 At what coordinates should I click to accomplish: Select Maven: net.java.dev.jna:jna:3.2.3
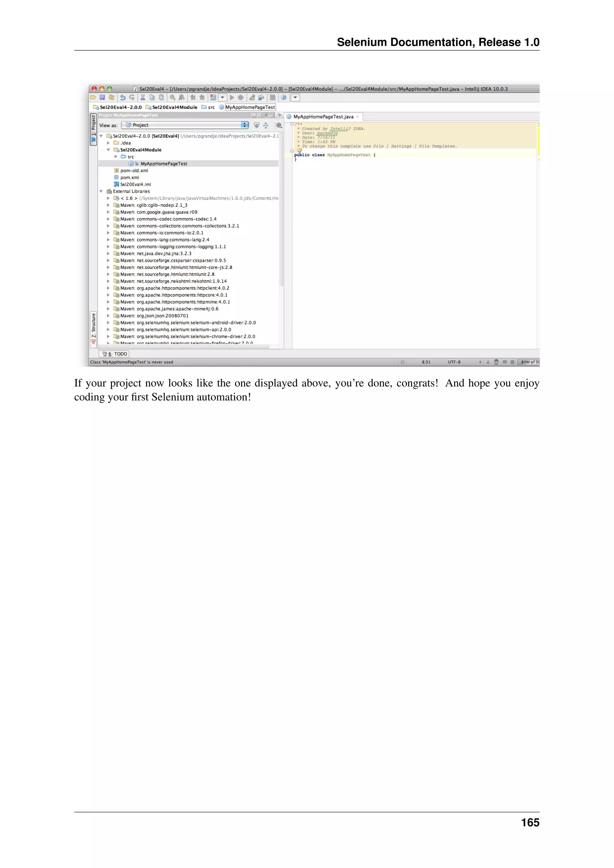(x=153, y=254)
